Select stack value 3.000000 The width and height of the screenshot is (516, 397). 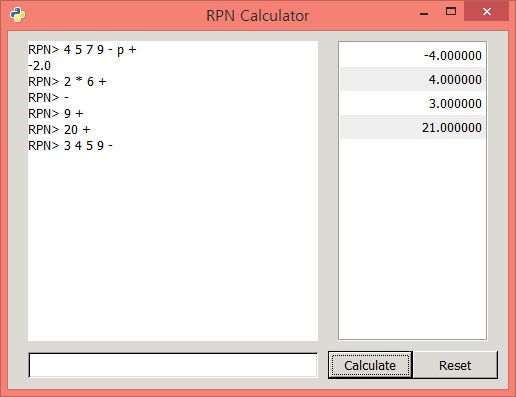412,103
